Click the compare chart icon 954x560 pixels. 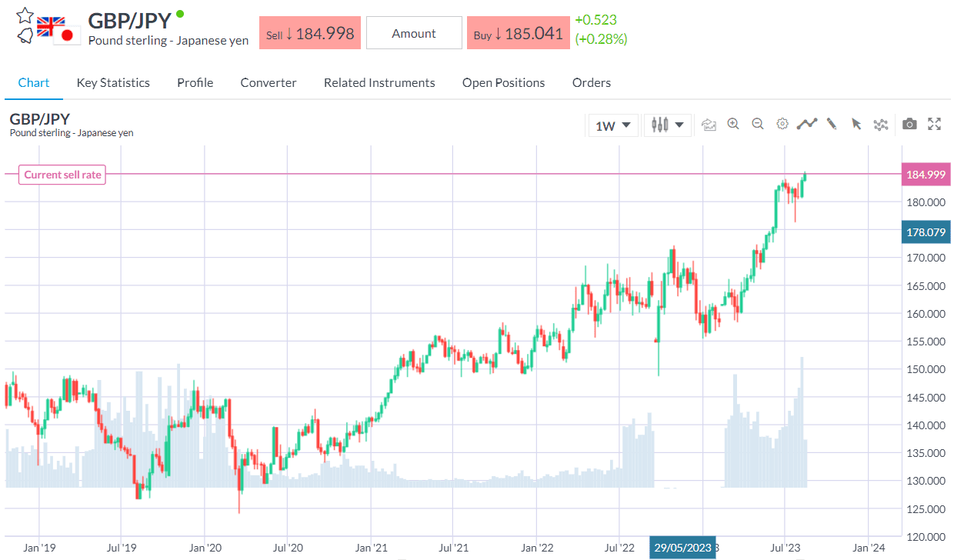709,125
